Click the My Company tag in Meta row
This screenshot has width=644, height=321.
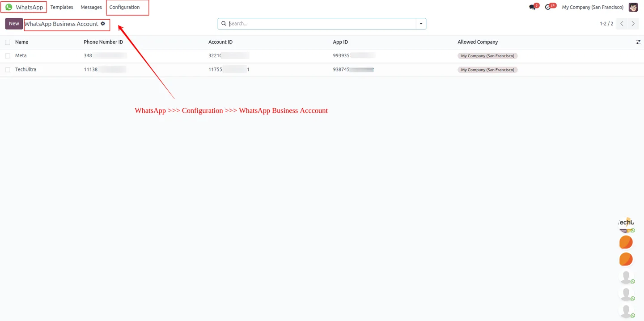pos(487,56)
